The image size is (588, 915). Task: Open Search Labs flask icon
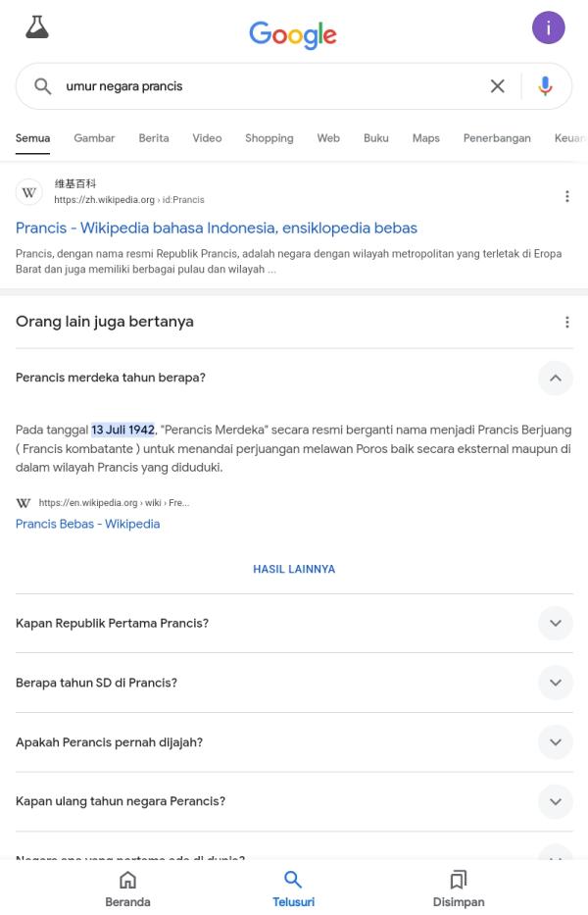pos(37,26)
